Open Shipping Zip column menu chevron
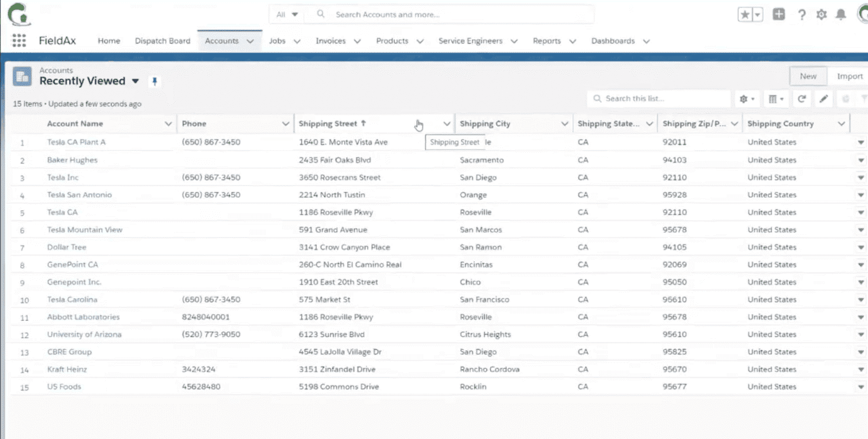This screenshot has width=868, height=439. tap(735, 124)
